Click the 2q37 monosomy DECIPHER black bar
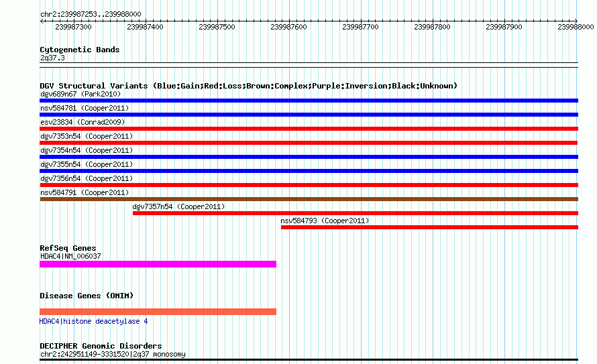 pyautogui.click(x=309, y=359)
